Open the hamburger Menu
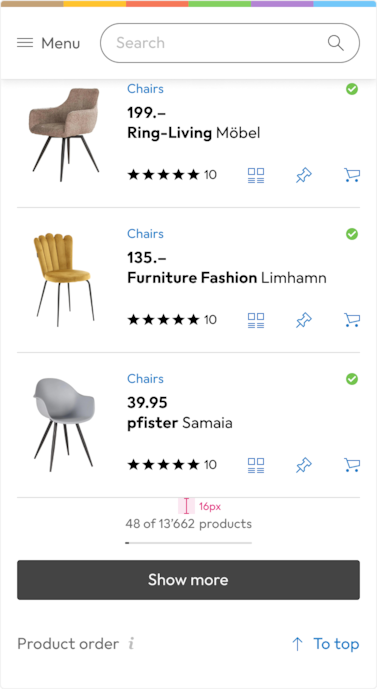This screenshot has height=689, width=377. pos(48,43)
